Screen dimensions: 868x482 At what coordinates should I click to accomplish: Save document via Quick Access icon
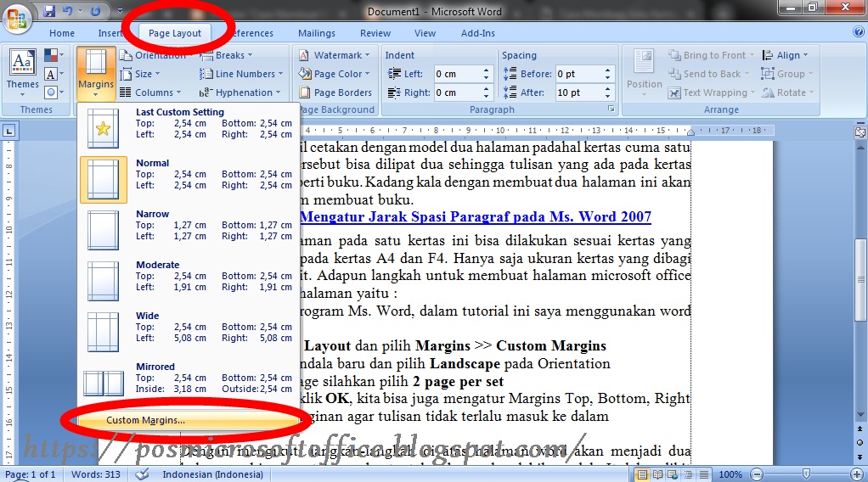click(x=49, y=11)
